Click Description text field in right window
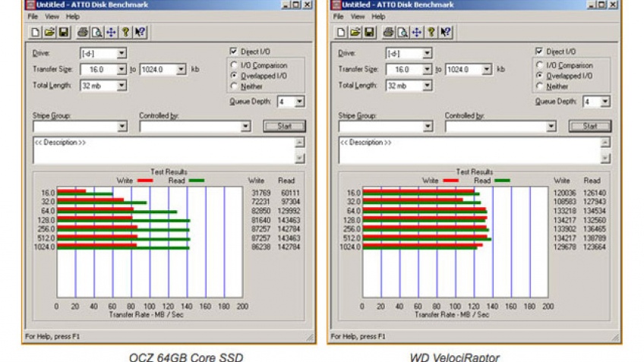Image resolution: width=644 pixels, height=362 pixels. point(470,150)
